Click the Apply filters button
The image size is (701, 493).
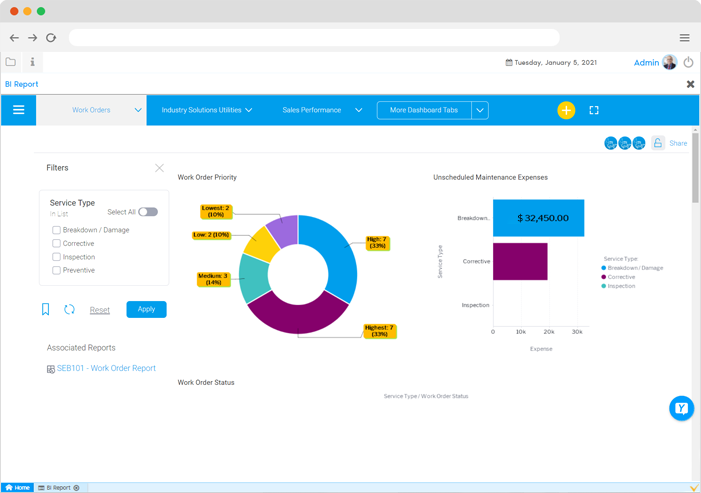(146, 309)
